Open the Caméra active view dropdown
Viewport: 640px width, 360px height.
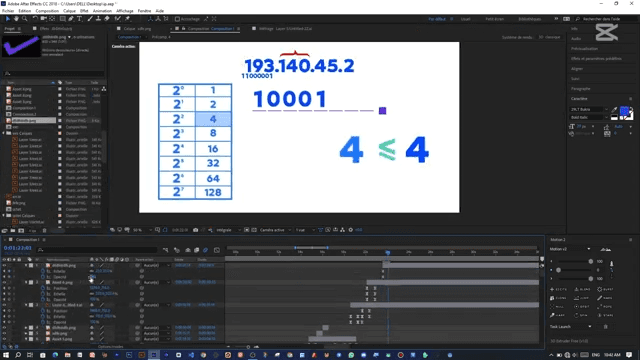tap(276, 230)
